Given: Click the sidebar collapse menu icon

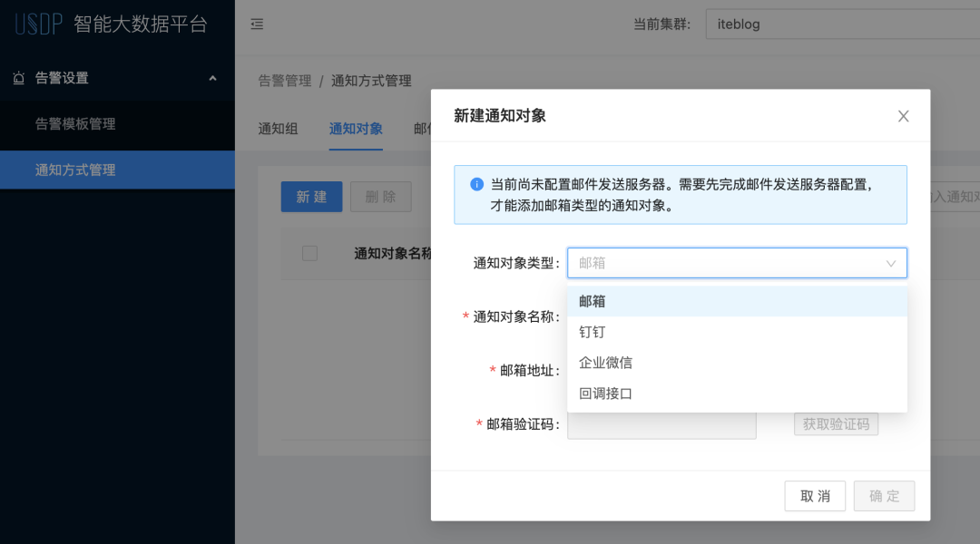Looking at the screenshot, I should [257, 24].
